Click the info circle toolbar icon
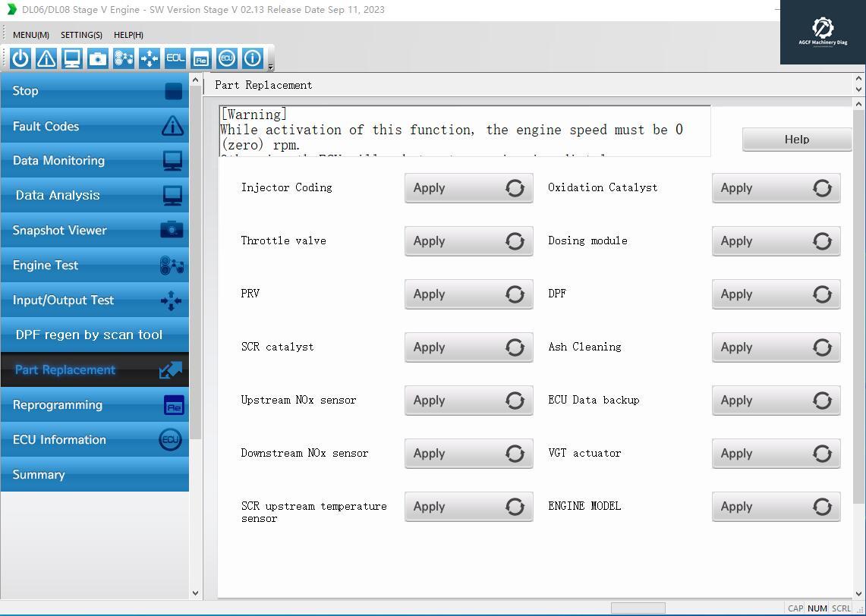Viewport: 866px width, 616px height. pyautogui.click(x=252, y=58)
